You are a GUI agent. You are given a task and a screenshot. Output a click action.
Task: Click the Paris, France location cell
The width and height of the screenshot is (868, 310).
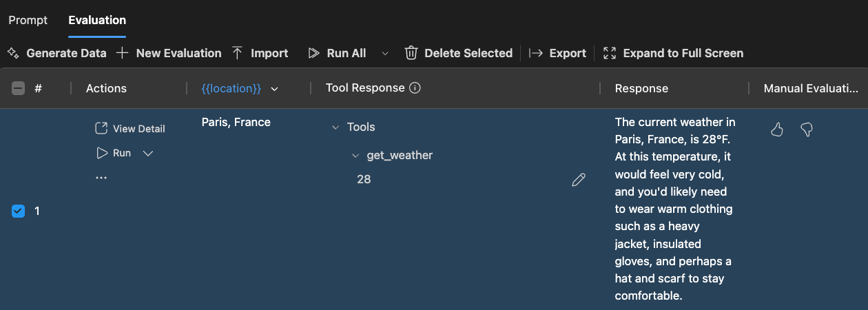pos(236,123)
